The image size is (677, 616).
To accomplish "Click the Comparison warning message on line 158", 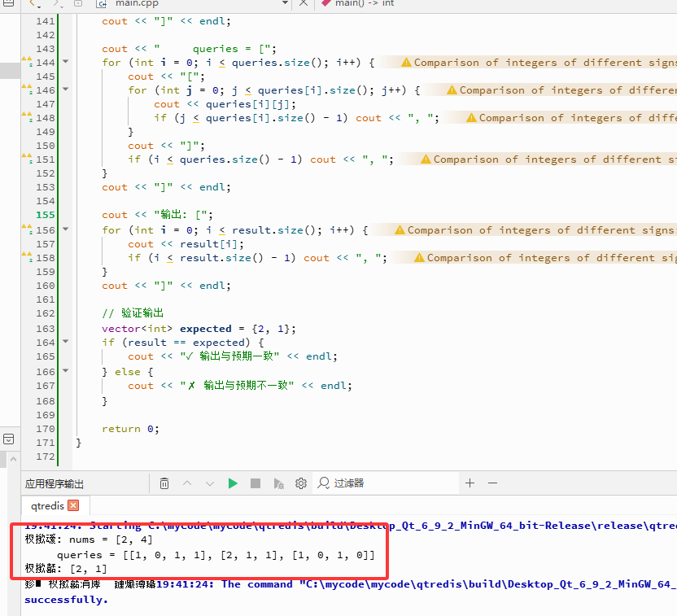I will 552,258.
